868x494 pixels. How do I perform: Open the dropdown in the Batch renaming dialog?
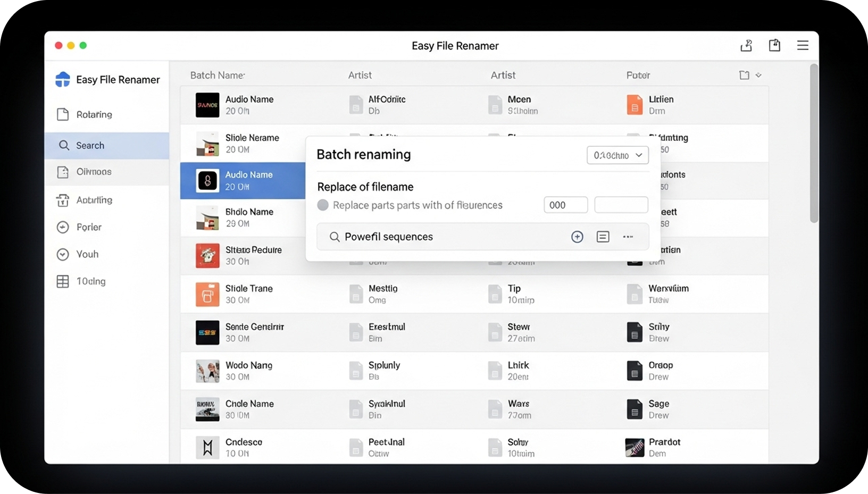click(617, 155)
